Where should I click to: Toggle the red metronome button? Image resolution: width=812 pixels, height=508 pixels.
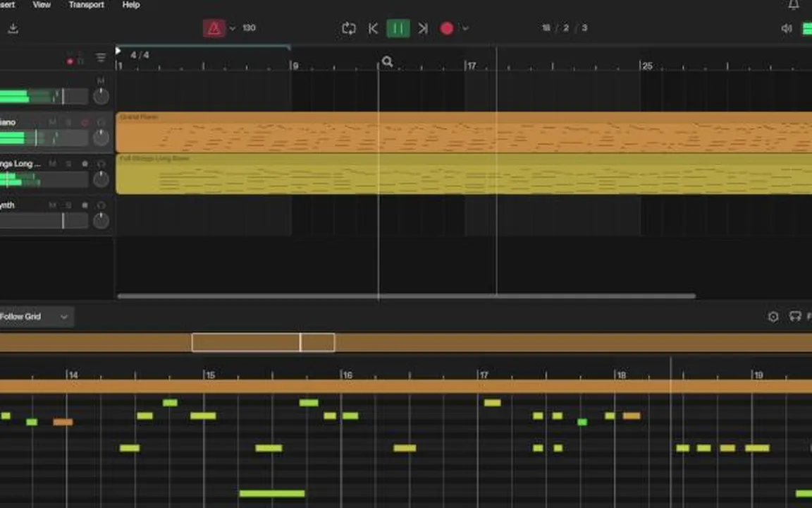pyautogui.click(x=214, y=28)
